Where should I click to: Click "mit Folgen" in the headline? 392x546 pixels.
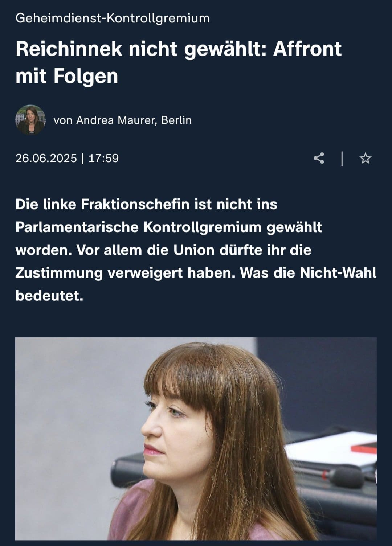[67, 76]
